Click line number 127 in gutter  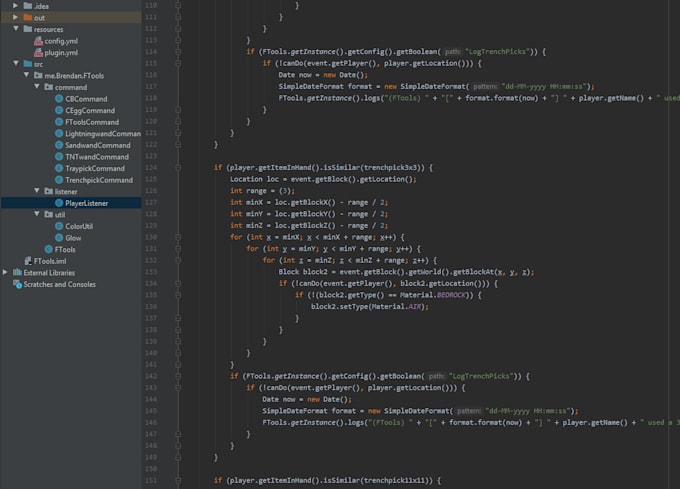[151, 202]
